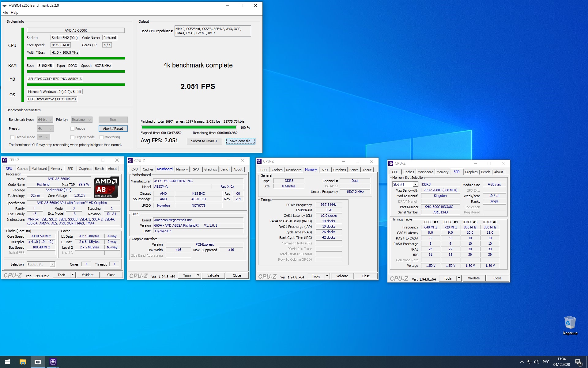This screenshot has width=588, height=368.
Task: Open File Explorer from the taskbar
Action: pyautogui.click(x=23, y=362)
